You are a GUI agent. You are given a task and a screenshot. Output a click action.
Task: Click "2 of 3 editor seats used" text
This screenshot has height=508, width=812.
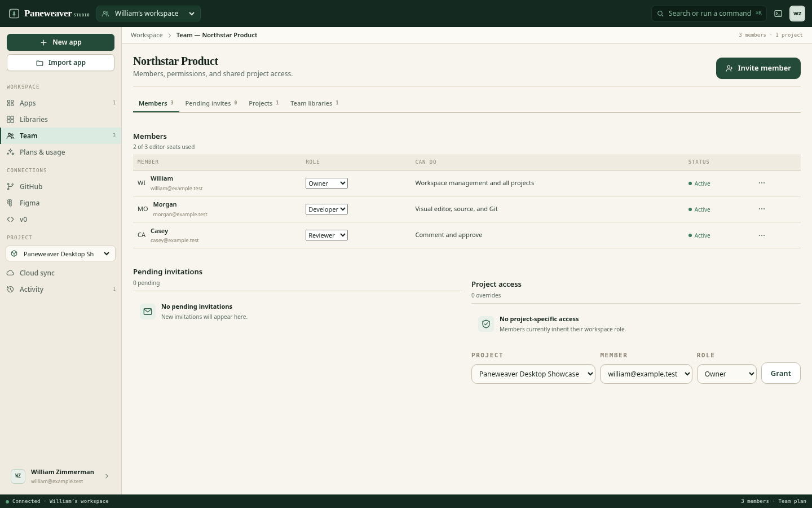point(164,147)
